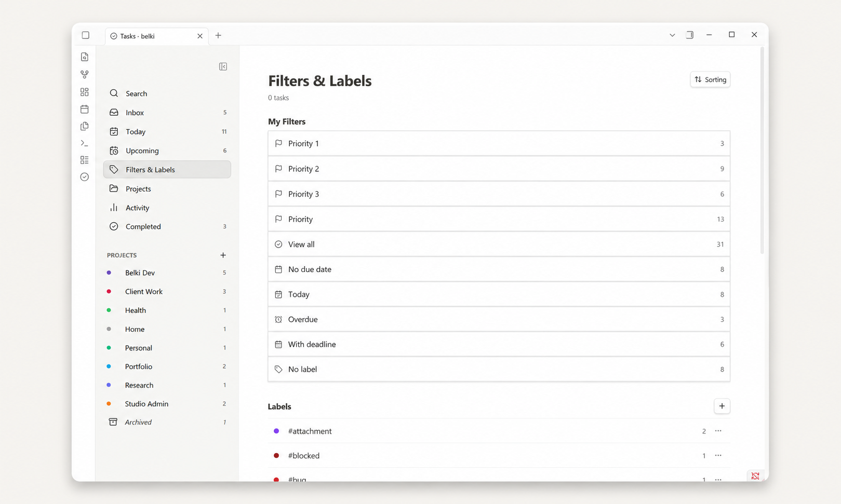This screenshot has width=841, height=504.
Task: Open the list layout icon in rail
Action: coord(85,160)
